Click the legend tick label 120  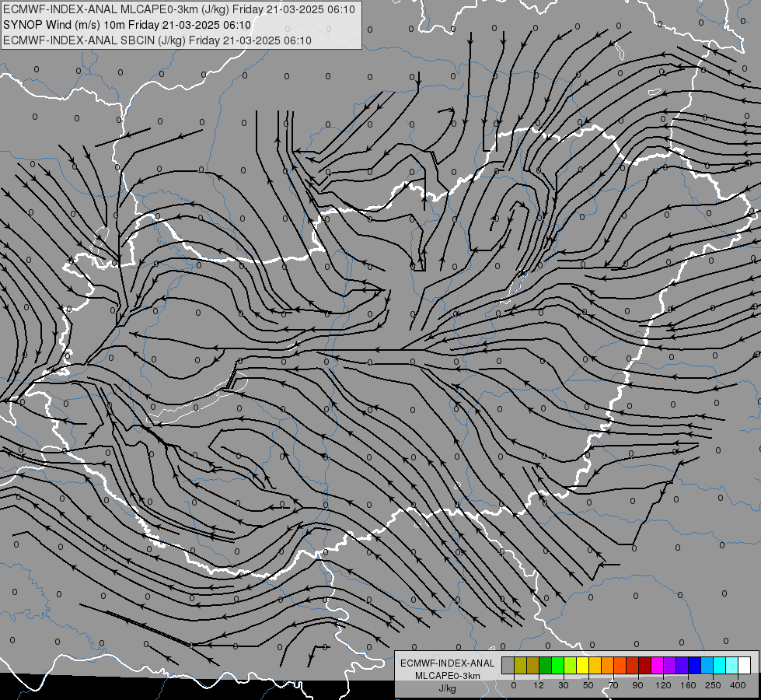tap(663, 685)
